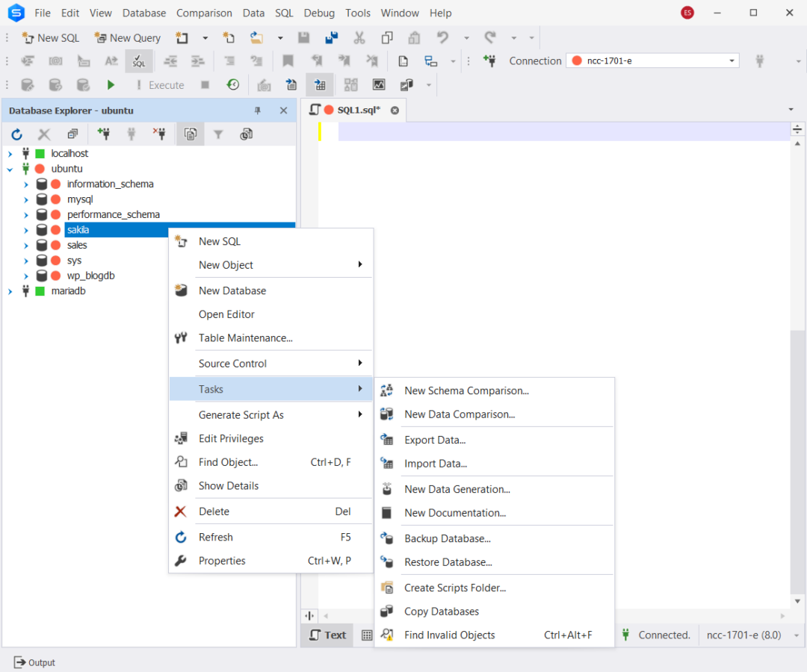Open the Comparison menu in menu bar
This screenshot has width=807, height=672.
[x=204, y=13]
